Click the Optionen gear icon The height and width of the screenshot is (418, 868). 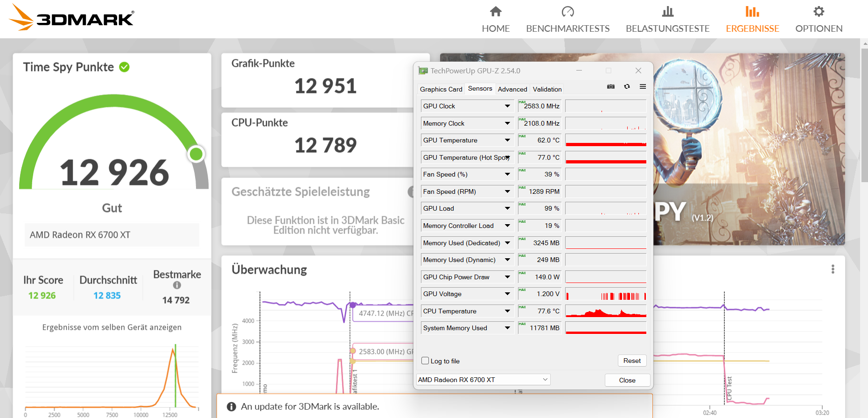[x=819, y=11]
